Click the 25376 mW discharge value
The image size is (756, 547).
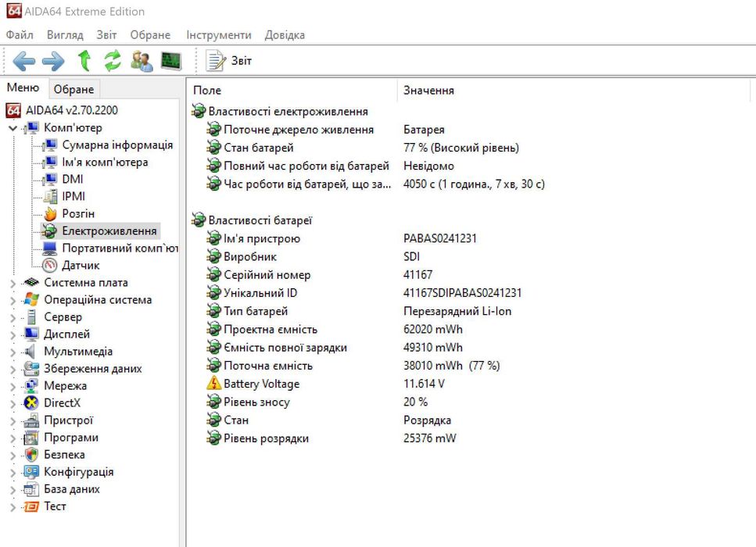(429, 438)
